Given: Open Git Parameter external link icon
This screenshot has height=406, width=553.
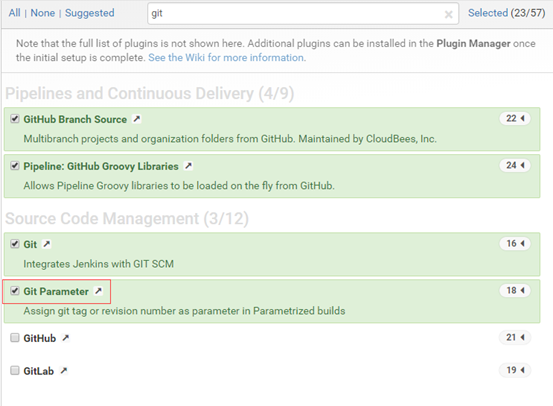Looking at the screenshot, I should (x=98, y=291).
